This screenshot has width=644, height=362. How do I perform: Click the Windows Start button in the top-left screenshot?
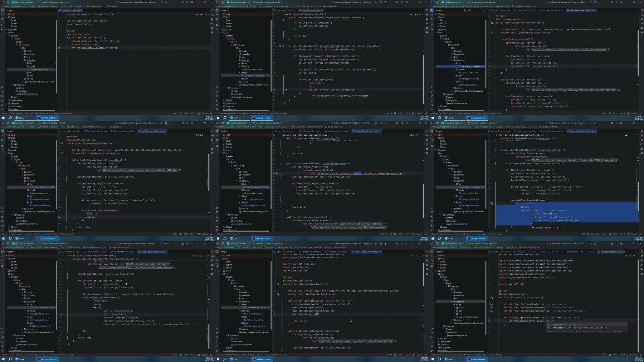(4, 118)
